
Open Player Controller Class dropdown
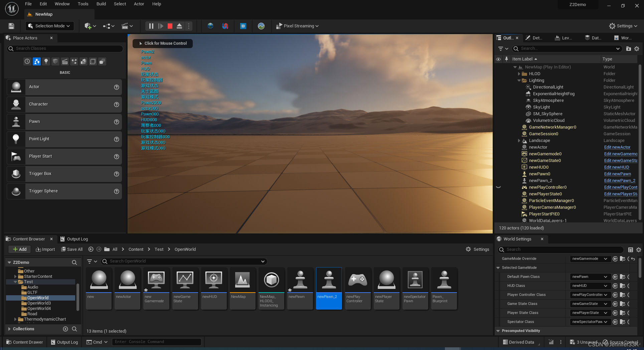point(590,295)
